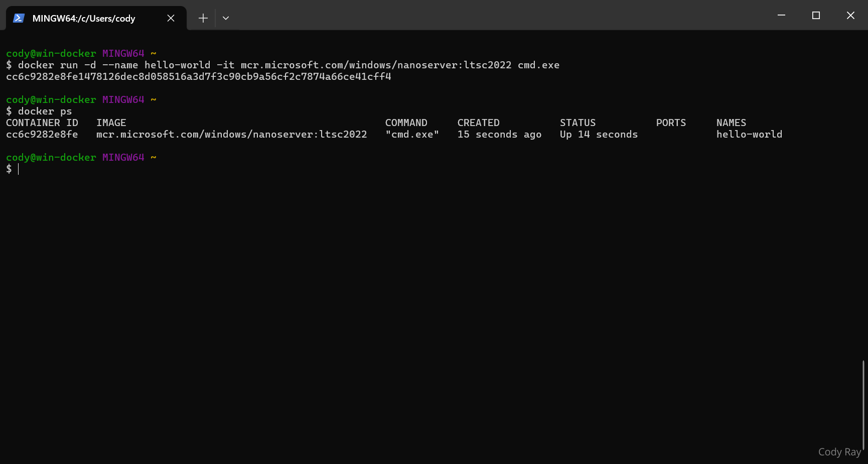Click the CONTAINER ID column header
This screenshot has height=464, width=868.
[42, 123]
